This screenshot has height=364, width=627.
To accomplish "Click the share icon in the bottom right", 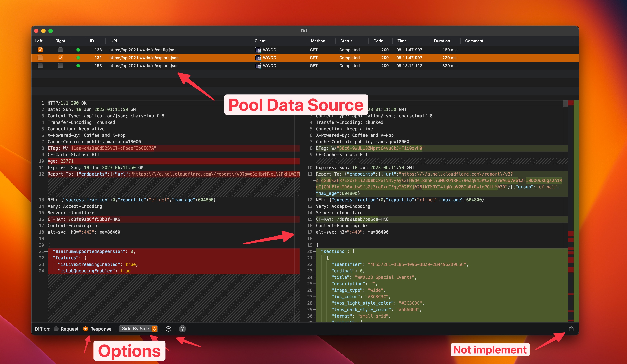I will [x=571, y=329].
